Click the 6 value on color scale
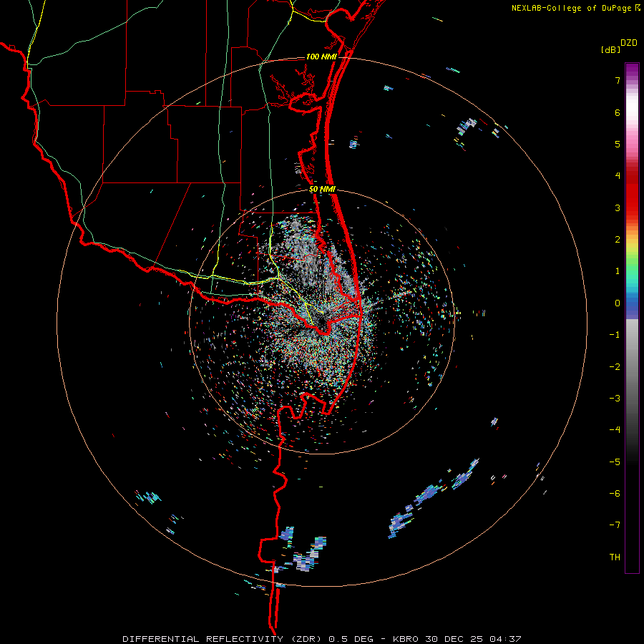The height and width of the screenshot is (644, 644). [x=618, y=112]
